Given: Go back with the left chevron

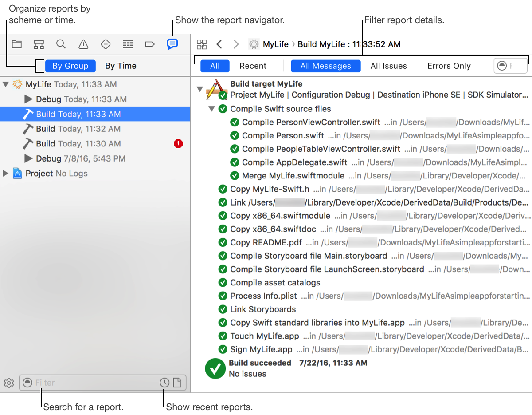Looking at the screenshot, I should click(x=219, y=44).
